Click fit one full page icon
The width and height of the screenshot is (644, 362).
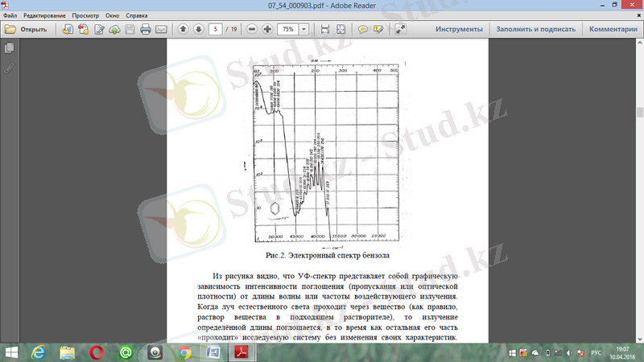tap(341, 29)
